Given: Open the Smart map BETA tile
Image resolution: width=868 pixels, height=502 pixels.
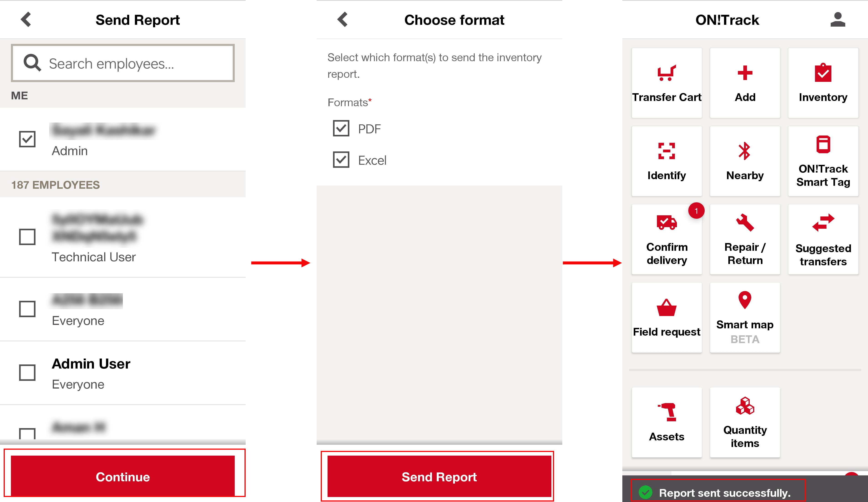Looking at the screenshot, I should [745, 317].
